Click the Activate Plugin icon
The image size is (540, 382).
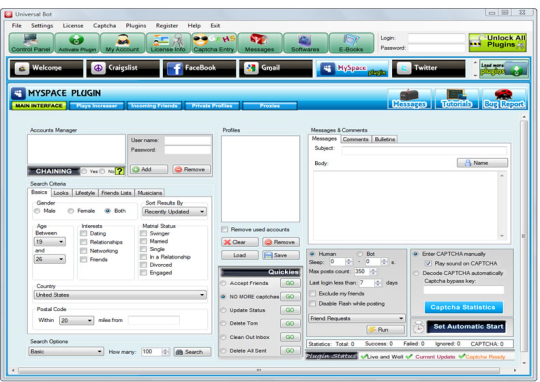coord(77,43)
